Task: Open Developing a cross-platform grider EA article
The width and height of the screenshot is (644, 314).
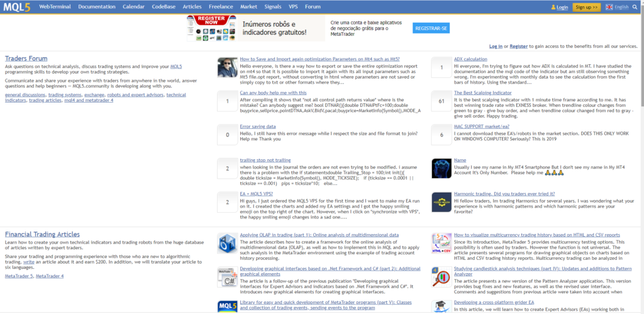Action: point(494,303)
